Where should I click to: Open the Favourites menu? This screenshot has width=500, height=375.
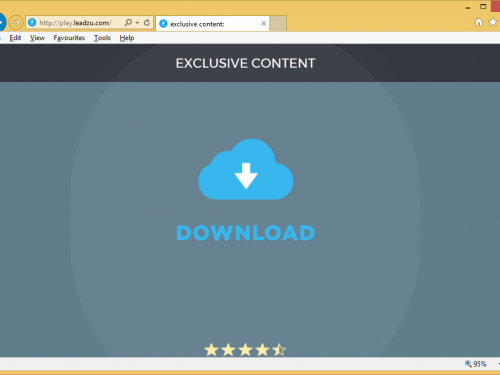tap(69, 38)
